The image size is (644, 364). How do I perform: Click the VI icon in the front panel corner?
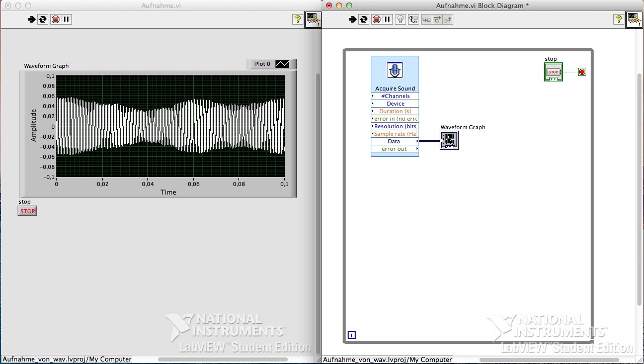click(x=313, y=20)
